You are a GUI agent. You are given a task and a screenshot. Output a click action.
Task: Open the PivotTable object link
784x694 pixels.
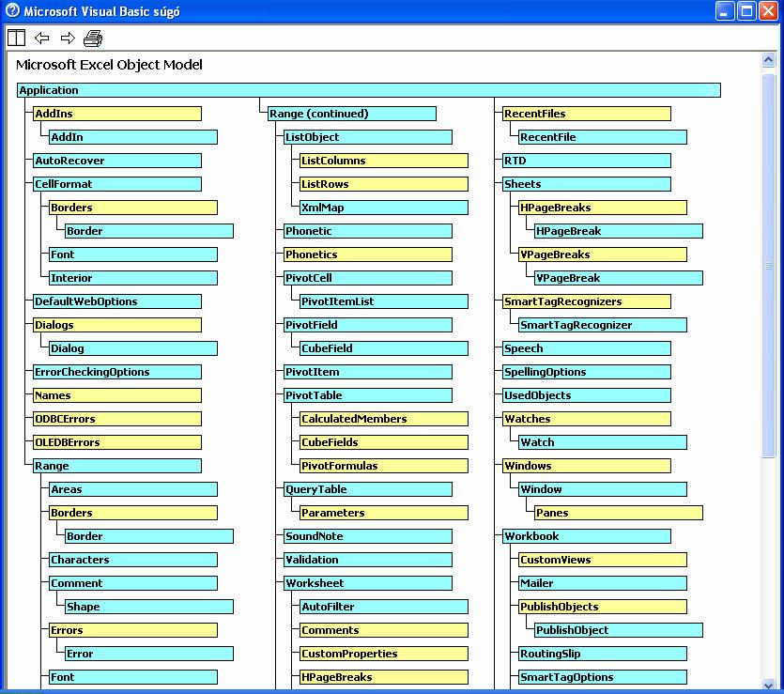tap(368, 395)
